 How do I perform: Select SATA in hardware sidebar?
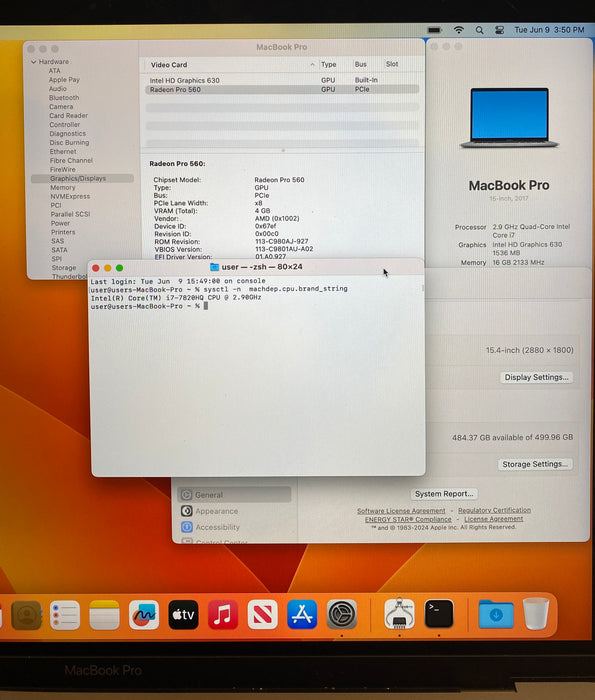click(x=59, y=250)
